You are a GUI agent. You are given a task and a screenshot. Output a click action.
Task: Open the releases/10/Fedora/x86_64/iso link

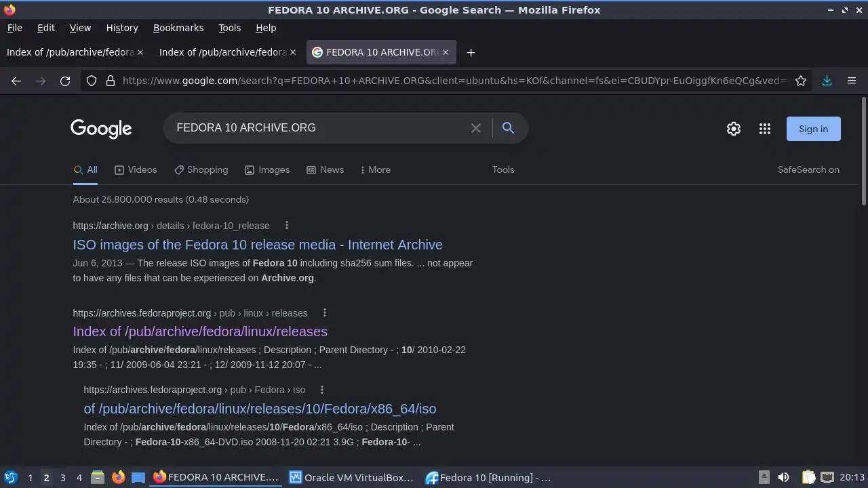[260, 409]
